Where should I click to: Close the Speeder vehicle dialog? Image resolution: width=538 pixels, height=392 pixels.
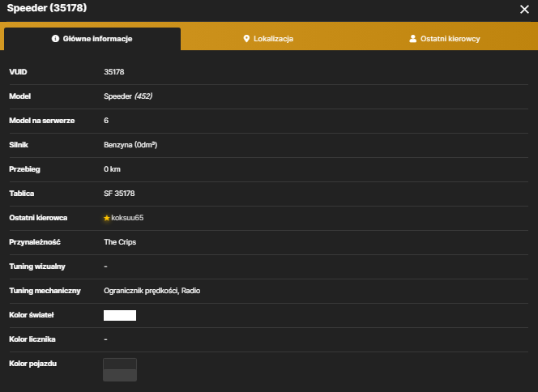(x=524, y=9)
